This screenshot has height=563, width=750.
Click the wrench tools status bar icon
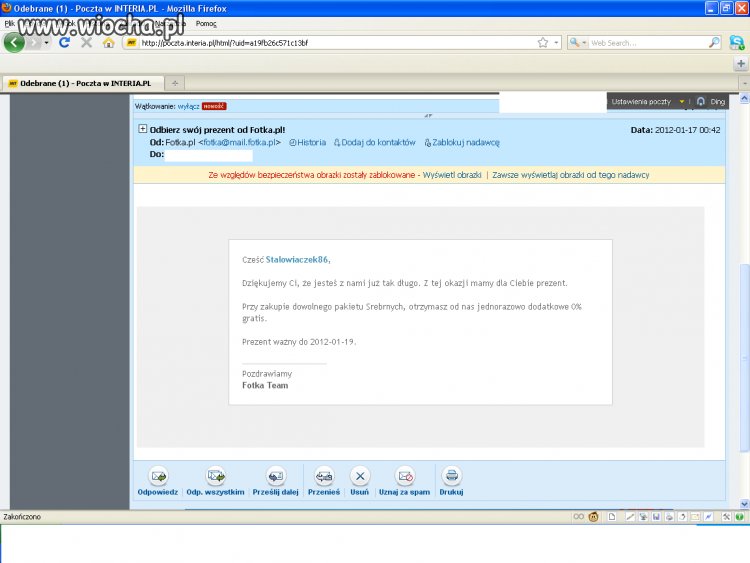[x=726, y=517]
